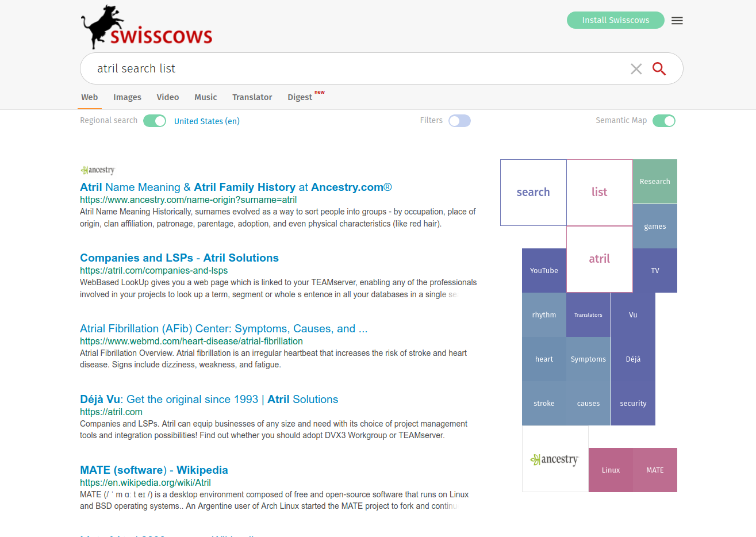Open Déjà Vu Atril Solutions result
The height and width of the screenshot is (537, 756).
pos(209,400)
